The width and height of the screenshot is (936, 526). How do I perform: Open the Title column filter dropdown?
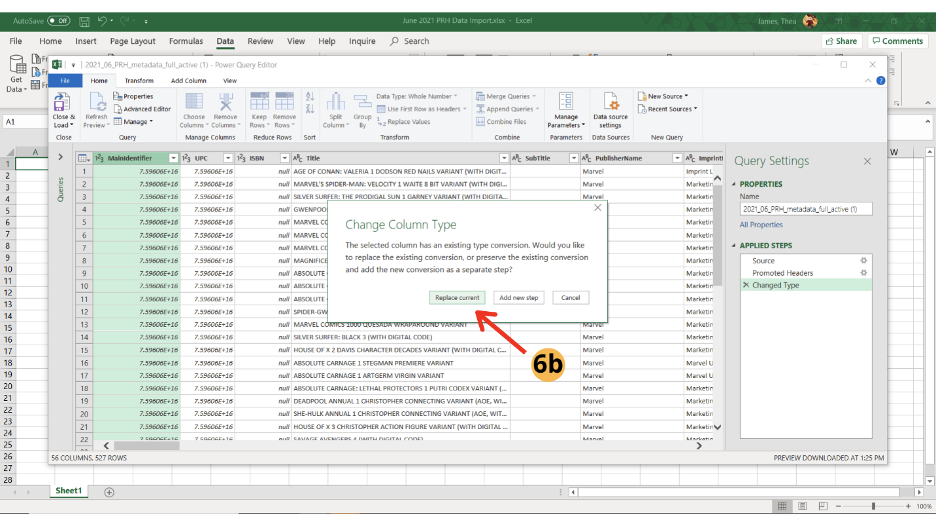click(x=504, y=158)
